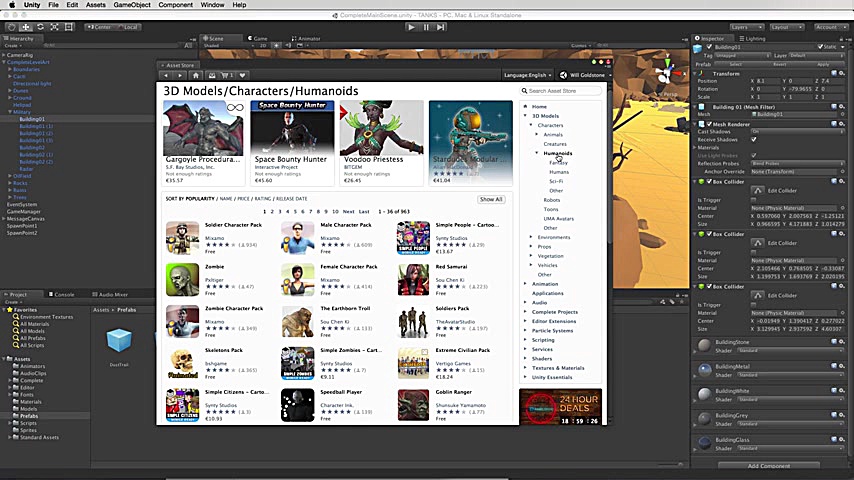Open Transform component help book icon

point(834,73)
